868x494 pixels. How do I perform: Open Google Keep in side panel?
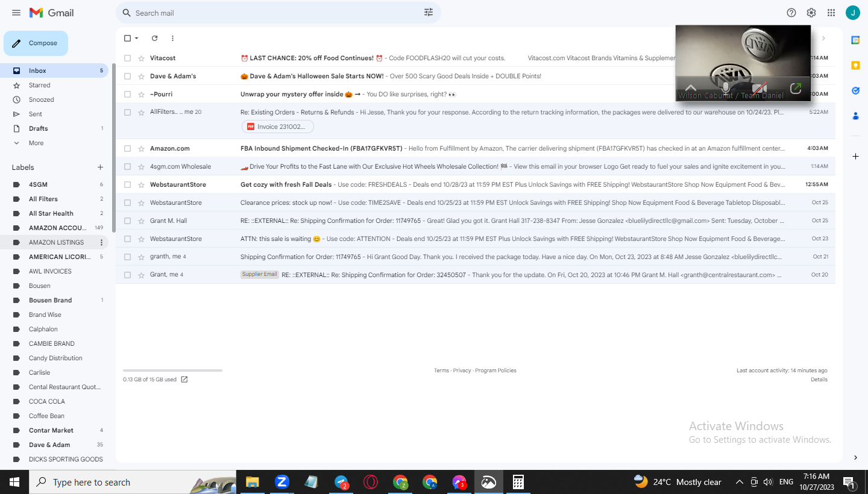855,65
